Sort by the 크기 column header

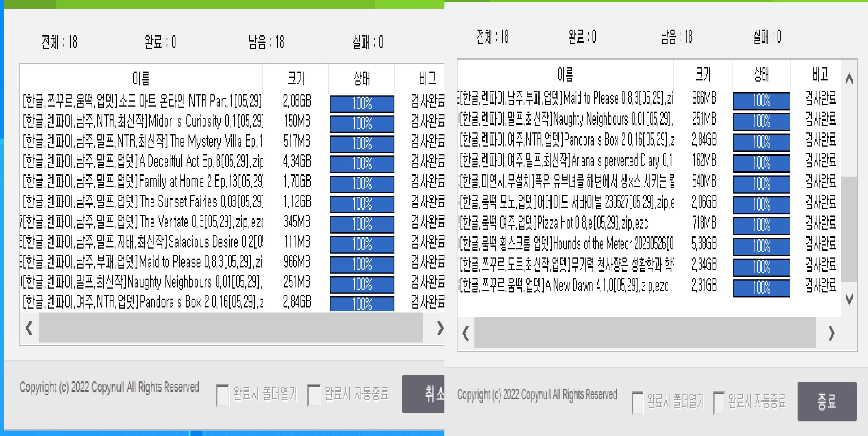[x=297, y=78]
